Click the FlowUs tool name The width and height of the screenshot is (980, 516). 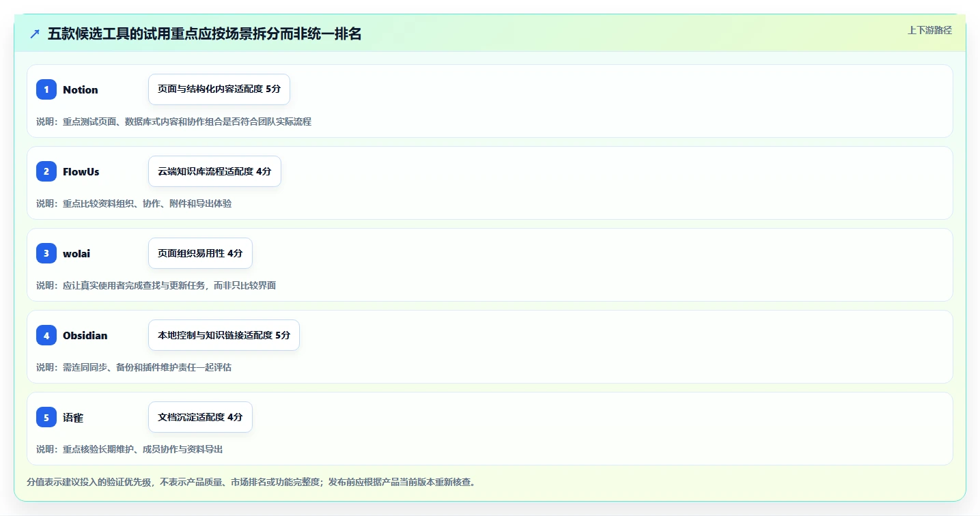tap(81, 171)
